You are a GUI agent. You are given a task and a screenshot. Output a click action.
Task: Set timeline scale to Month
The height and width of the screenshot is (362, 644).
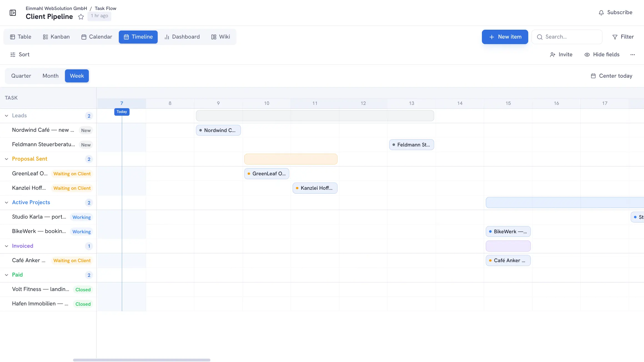pyautogui.click(x=51, y=76)
